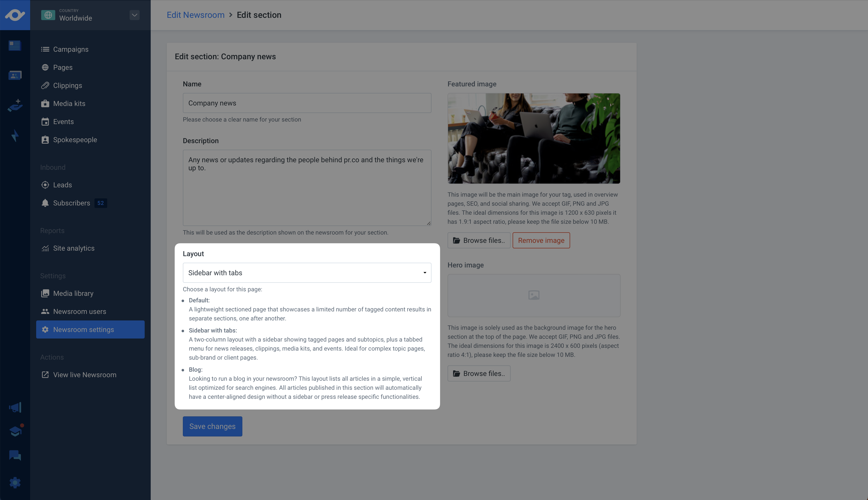Click the pr.co logo icon
The image size is (868, 500).
coord(15,15)
